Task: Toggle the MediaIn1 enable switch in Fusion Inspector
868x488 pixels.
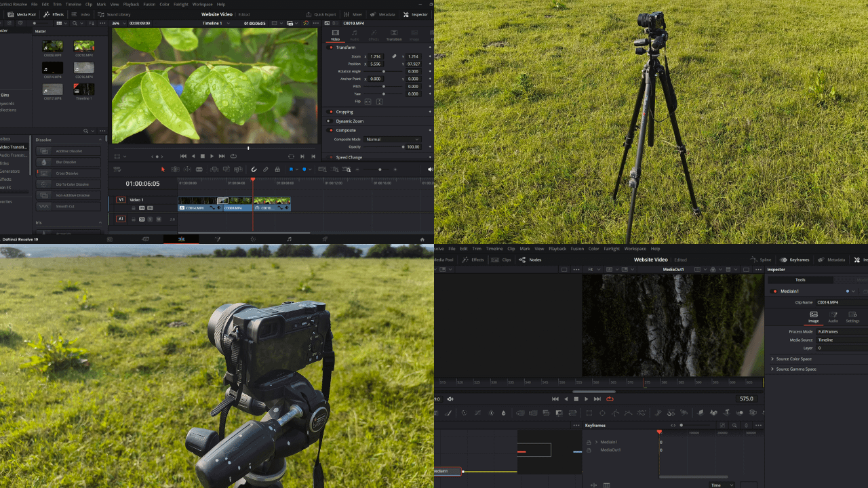Action: (775, 291)
